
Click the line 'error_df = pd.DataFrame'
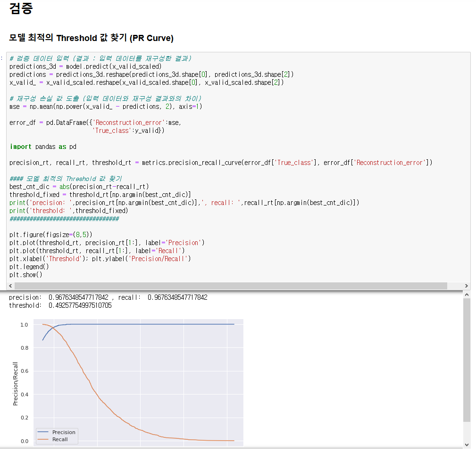tap(95, 123)
